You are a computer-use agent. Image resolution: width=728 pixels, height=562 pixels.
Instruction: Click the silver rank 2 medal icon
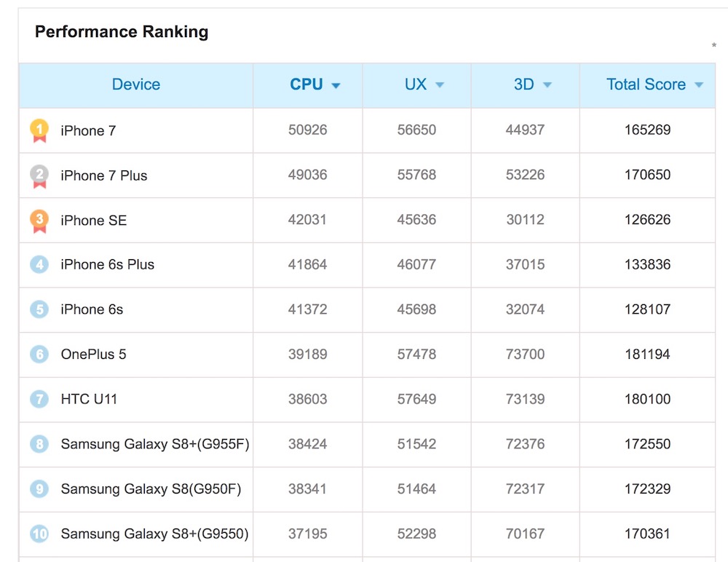39,175
